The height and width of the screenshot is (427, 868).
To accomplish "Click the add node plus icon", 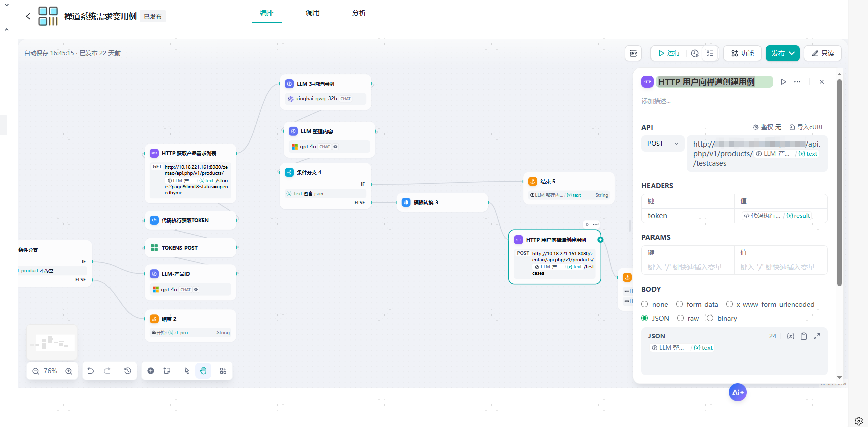I will pyautogui.click(x=151, y=371).
